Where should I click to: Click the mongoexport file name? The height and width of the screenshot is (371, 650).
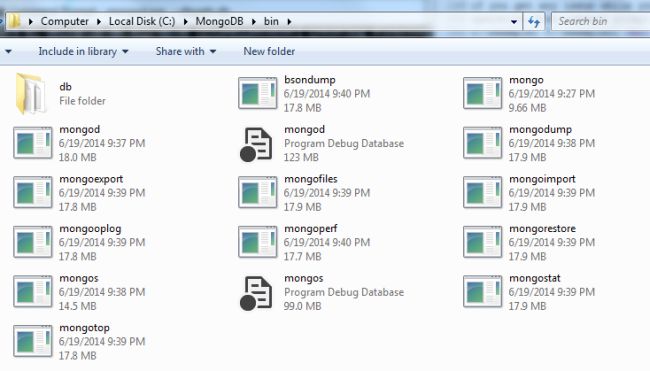point(91,179)
